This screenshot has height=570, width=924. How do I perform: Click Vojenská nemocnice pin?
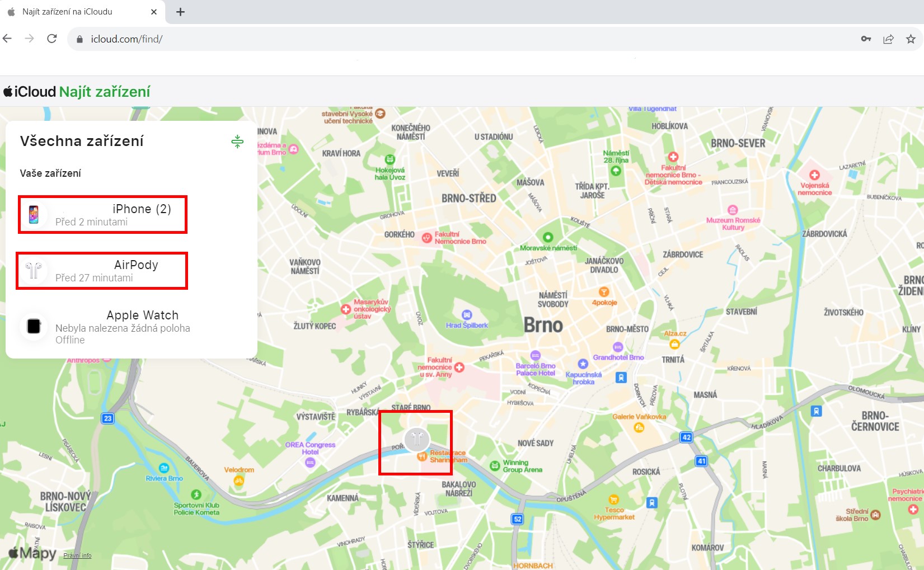click(814, 175)
